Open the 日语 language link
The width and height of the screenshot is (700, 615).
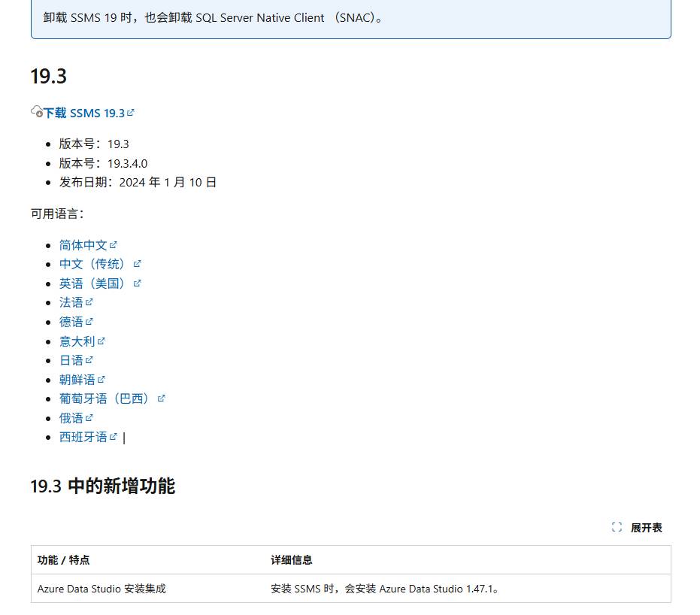tap(71, 360)
